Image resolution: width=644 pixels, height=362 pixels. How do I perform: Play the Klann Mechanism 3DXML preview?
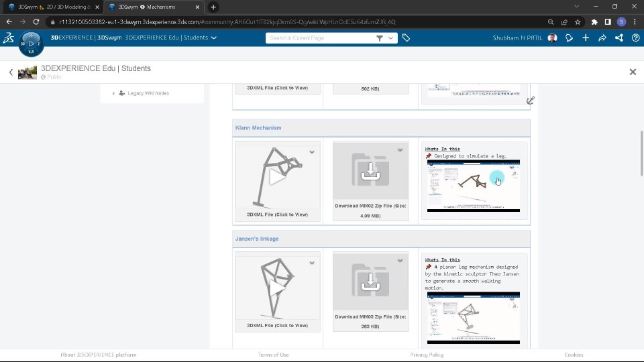coord(277,177)
